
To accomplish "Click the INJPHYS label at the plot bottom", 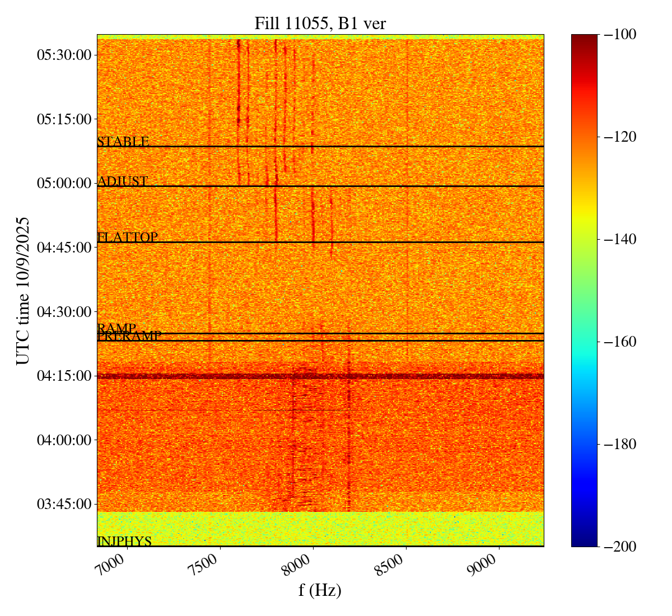I will 124,541.
